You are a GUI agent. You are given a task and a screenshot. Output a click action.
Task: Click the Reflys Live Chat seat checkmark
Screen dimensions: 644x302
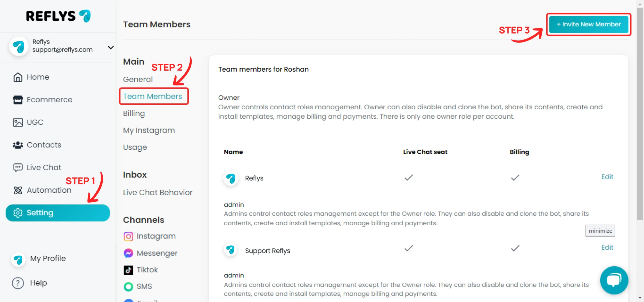[409, 178]
